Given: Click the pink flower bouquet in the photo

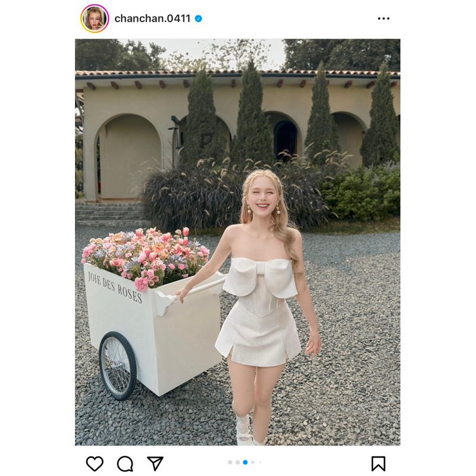Looking at the screenshot, I should click(x=146, y=256).
